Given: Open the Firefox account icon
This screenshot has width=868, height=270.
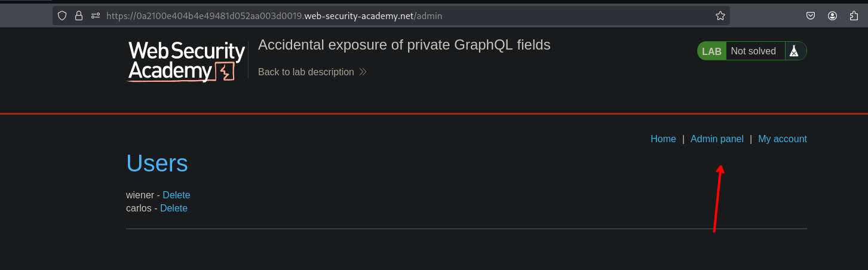Looking at the screenshot, I should pos(832,16).
